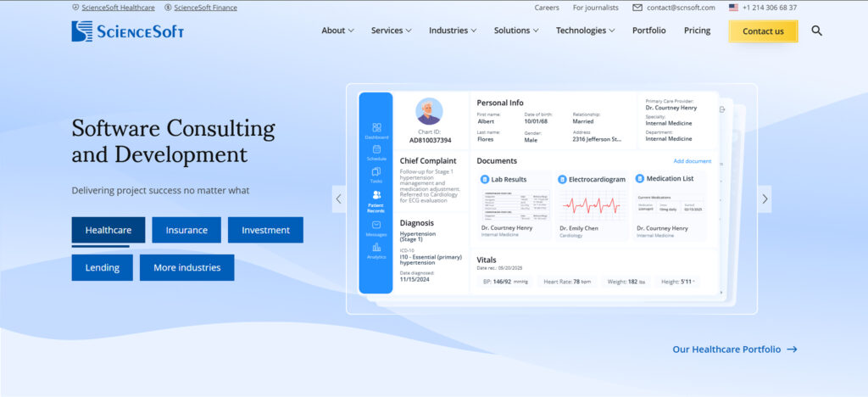Screen dimensions: 868x397
Task: Click the Messages icon in sidebar
Action: coord(376,225)
